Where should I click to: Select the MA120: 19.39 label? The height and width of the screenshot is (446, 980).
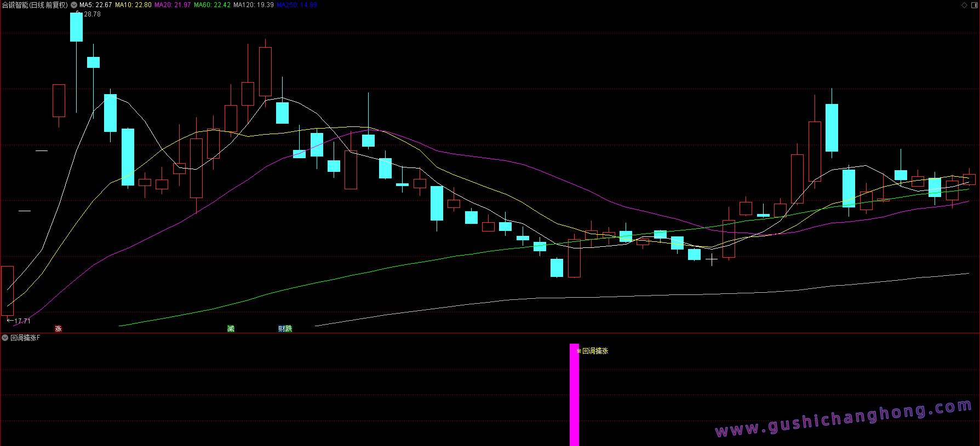[x=253, y=5]
